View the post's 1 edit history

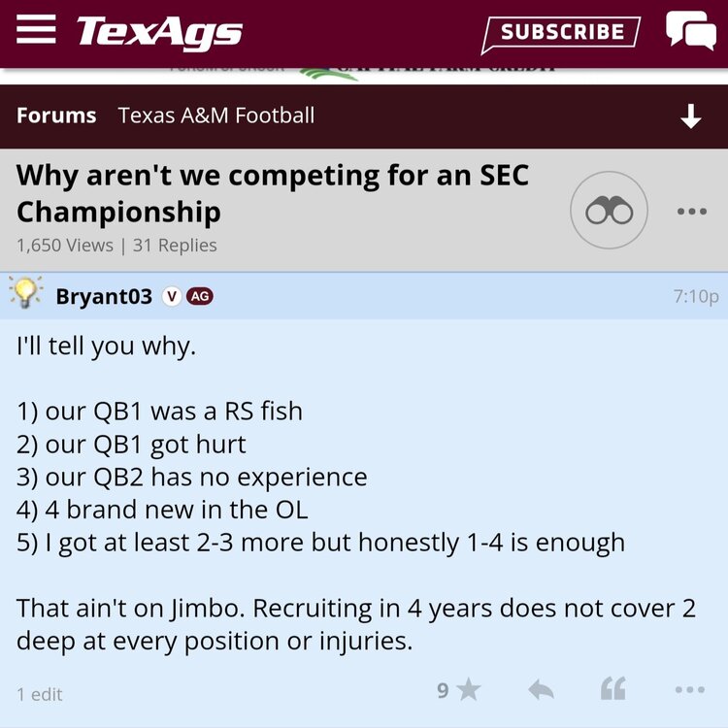[x=40, y=694]
